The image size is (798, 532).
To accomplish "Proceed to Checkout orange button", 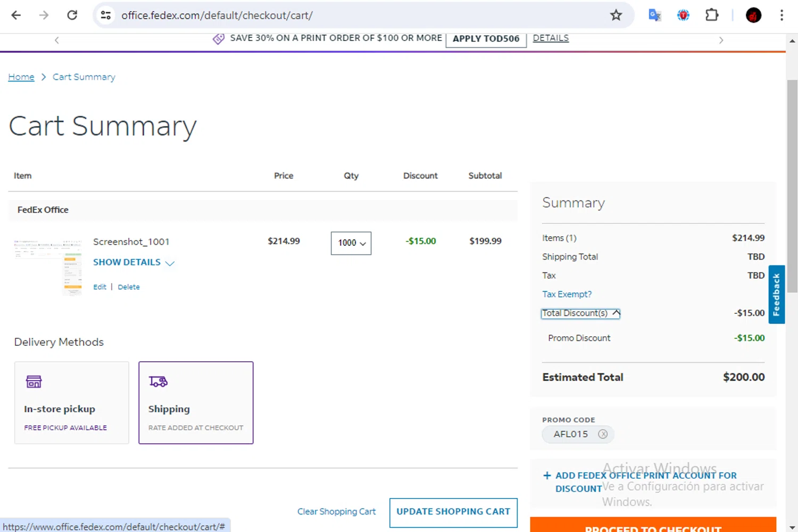I will coord(653,525).
